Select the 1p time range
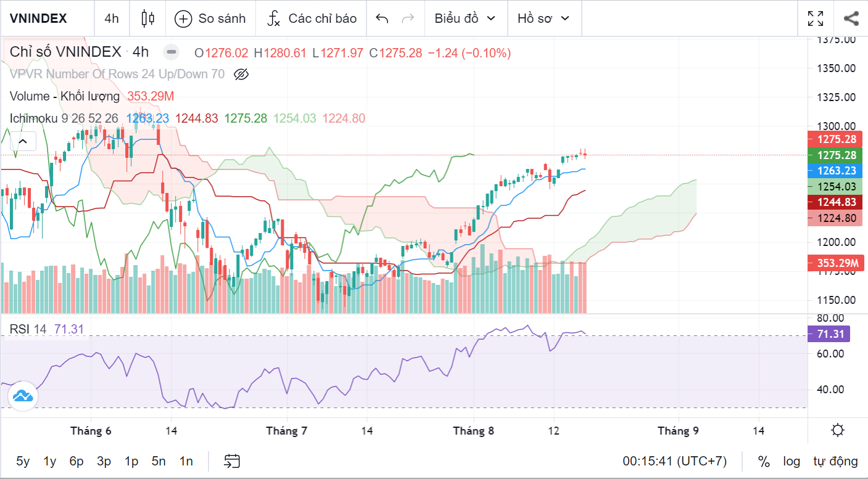Viewport: 868px width, 479px height. pos(131,461)
